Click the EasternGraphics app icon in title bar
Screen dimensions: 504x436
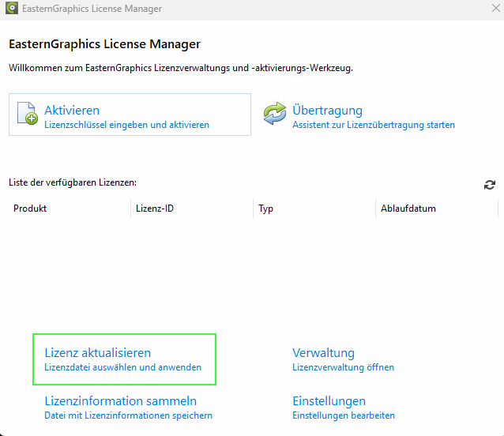[12, 8]
